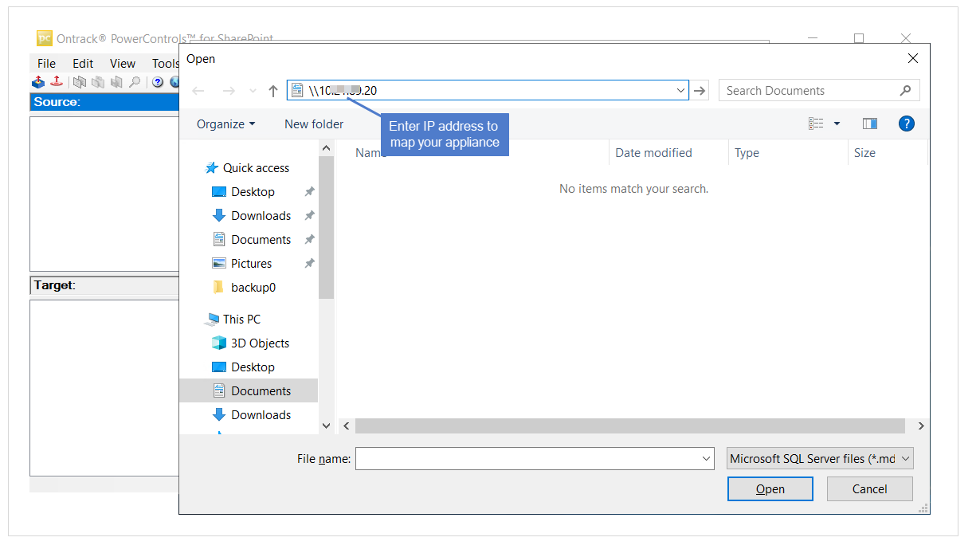Click navigation pane scroll up arrow
The image size is (980, 553).
pyautogui.click(x=326, y=148)
